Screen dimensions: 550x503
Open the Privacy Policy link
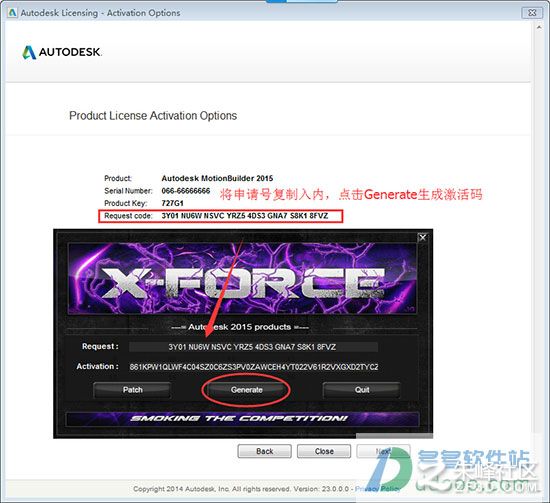pos(377,489)
